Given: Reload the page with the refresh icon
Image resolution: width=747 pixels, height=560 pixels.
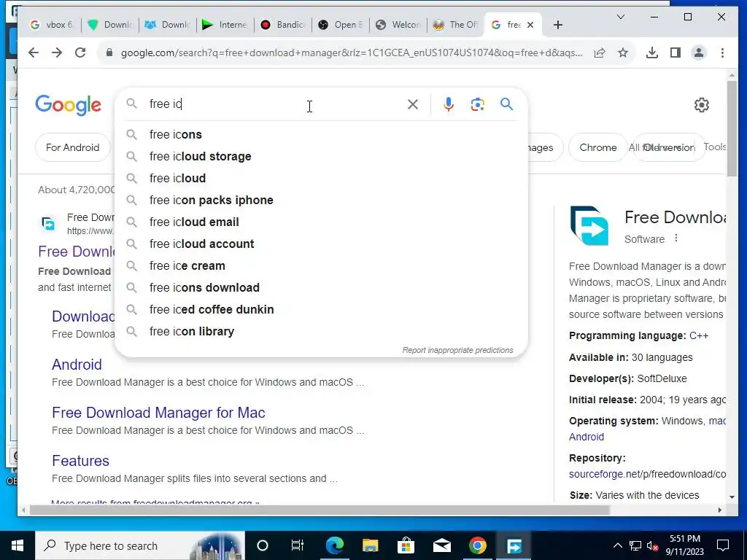Looking at the screenshot, I should [80, 52].
